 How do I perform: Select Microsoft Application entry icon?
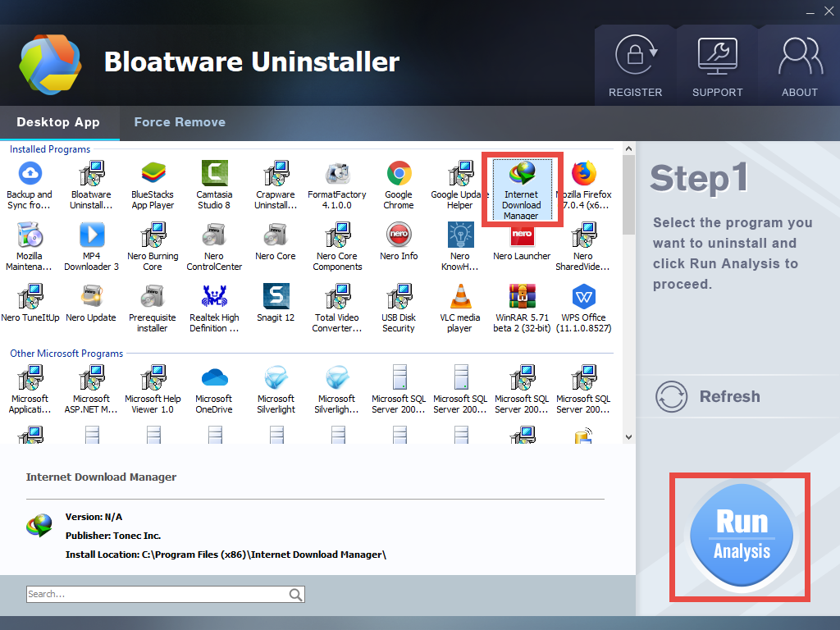coord(30,377)
